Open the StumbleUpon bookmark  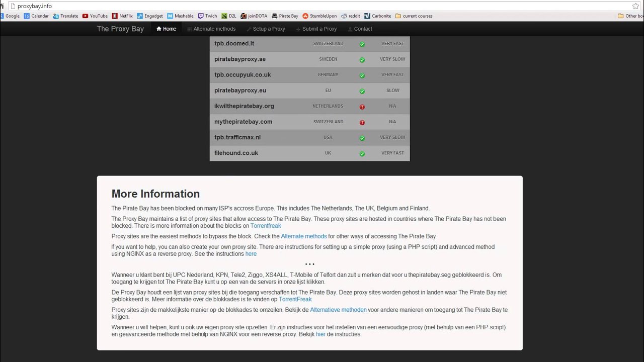319,16
